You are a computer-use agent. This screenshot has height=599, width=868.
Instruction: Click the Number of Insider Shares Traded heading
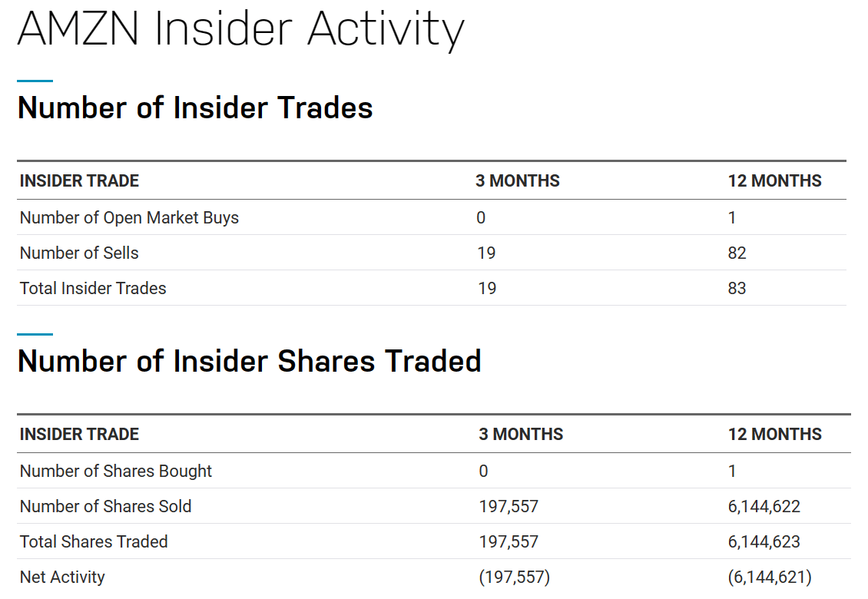[x=249, y=361]
